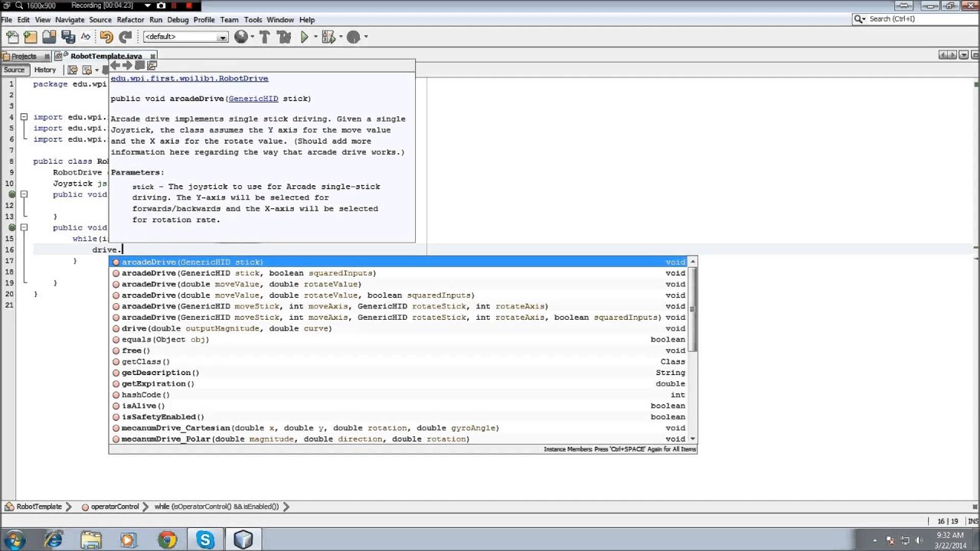Open the edu.wpi.first.wpilibj.RobotDrive link

click(189, 78)
